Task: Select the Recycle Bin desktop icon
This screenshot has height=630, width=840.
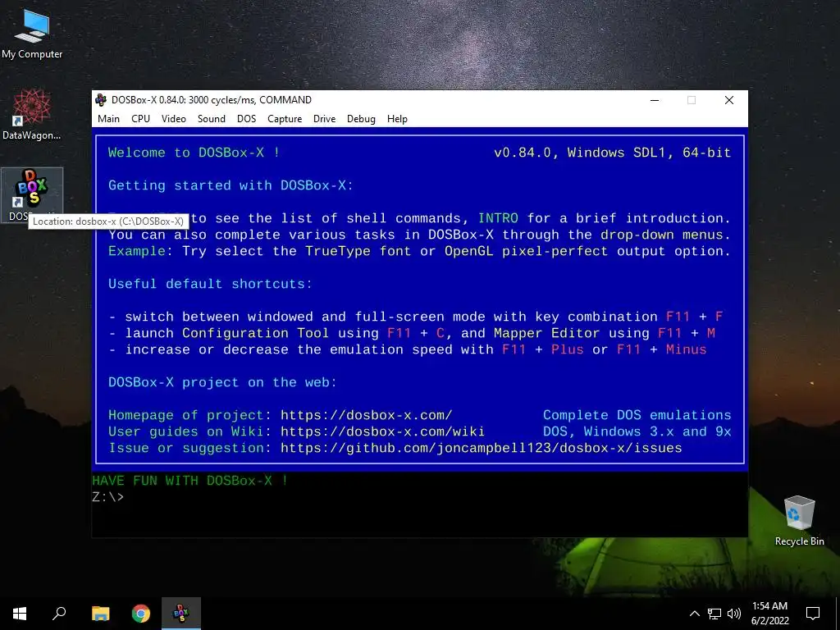Action: (799, 521)
